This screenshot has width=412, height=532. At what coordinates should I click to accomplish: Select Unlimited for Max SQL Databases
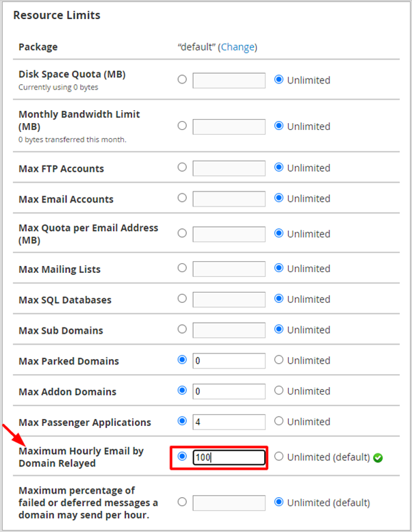279,299
